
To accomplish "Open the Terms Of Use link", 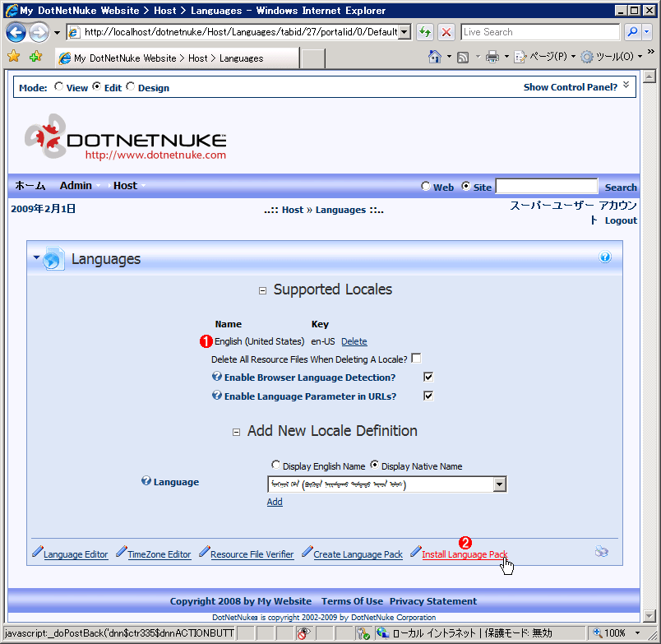I will pyautogui.click(x=353, y=601).
